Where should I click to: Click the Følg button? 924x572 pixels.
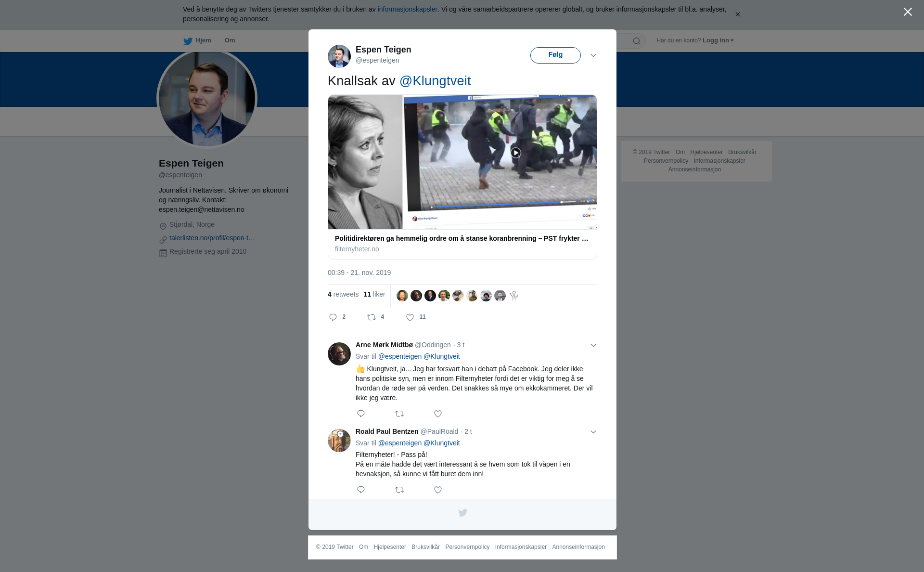(x=555, y=55)
